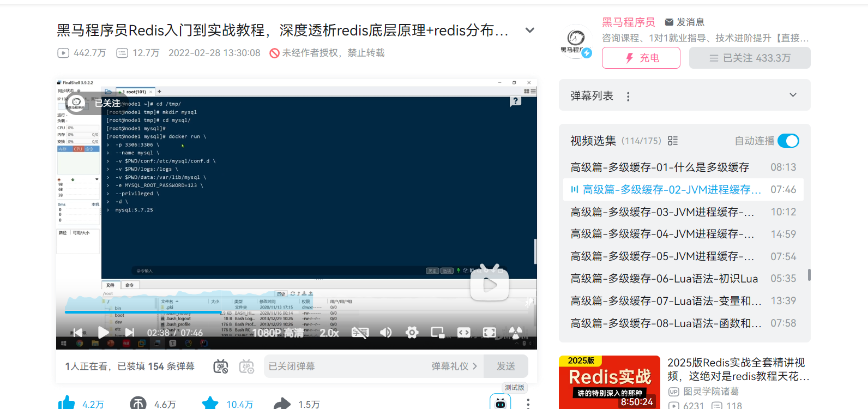Image resolution: width=868 pixels, height=409 pixels.
Task: Open the AI assistant robot icon
Action: [x=501, y=402]
